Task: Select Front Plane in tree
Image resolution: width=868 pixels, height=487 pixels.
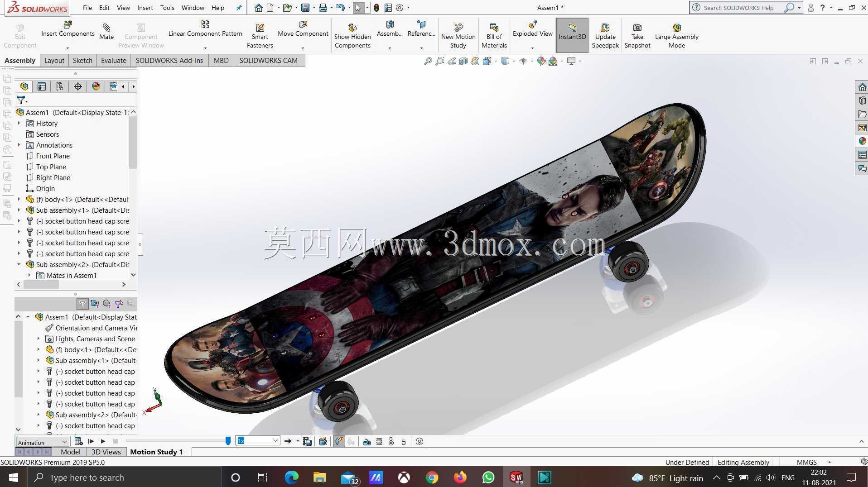Action: (53, 156)
